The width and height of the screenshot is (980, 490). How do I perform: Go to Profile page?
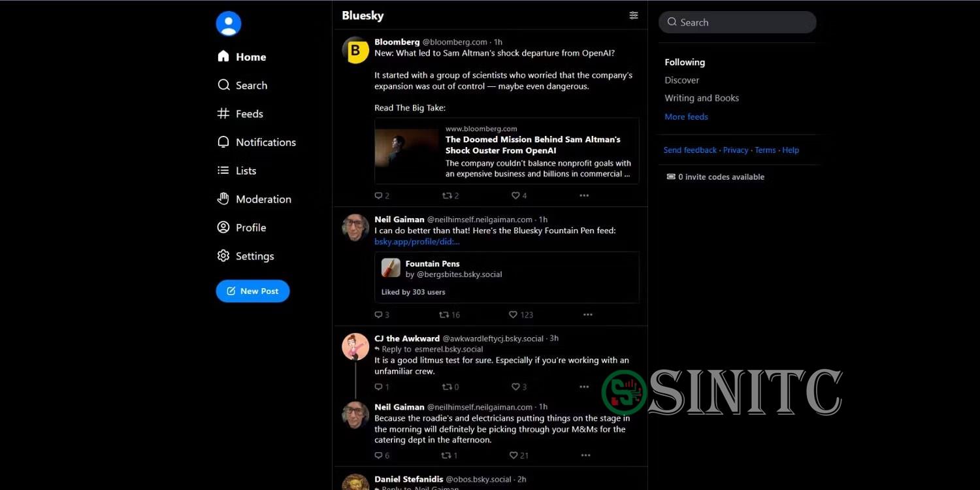click(x=242, y=227)
